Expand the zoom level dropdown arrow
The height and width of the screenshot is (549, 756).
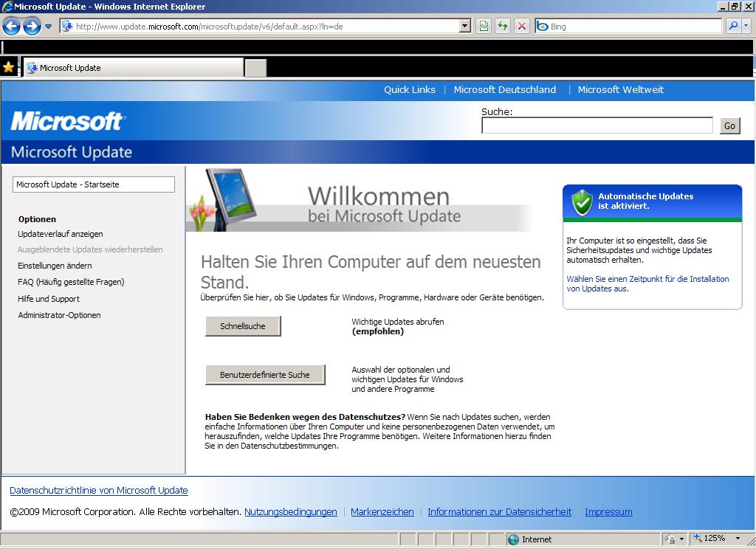click(x=738, y=539)
